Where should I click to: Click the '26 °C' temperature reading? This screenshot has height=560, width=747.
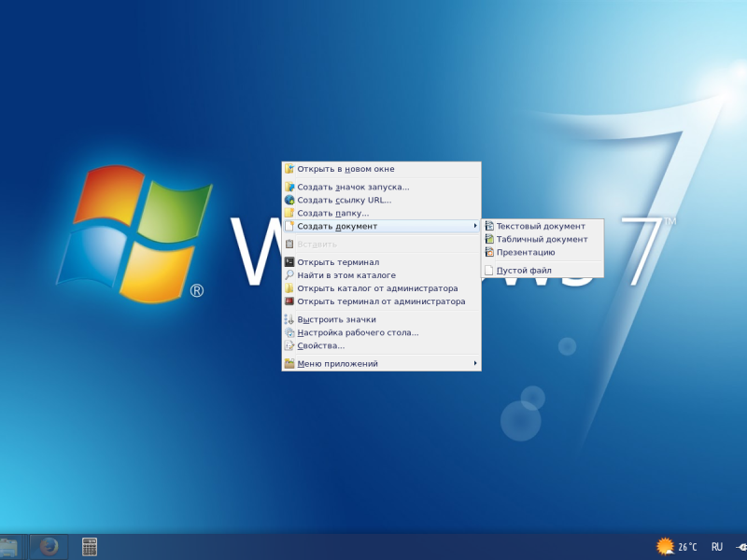(x=687, y=547)
